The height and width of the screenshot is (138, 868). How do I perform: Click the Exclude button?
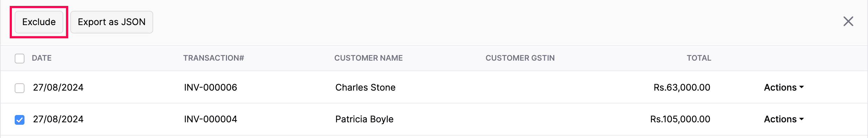[x=39, y=22]
